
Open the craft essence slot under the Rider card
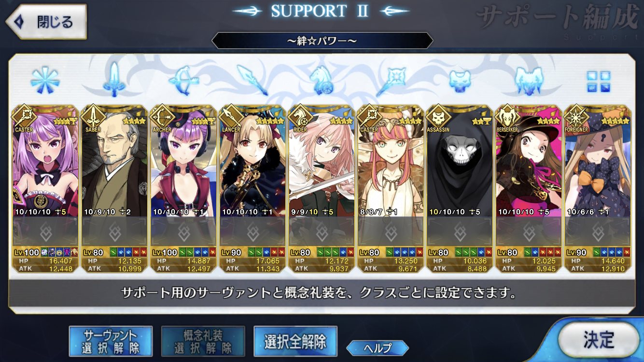click(x=322, y=233)
